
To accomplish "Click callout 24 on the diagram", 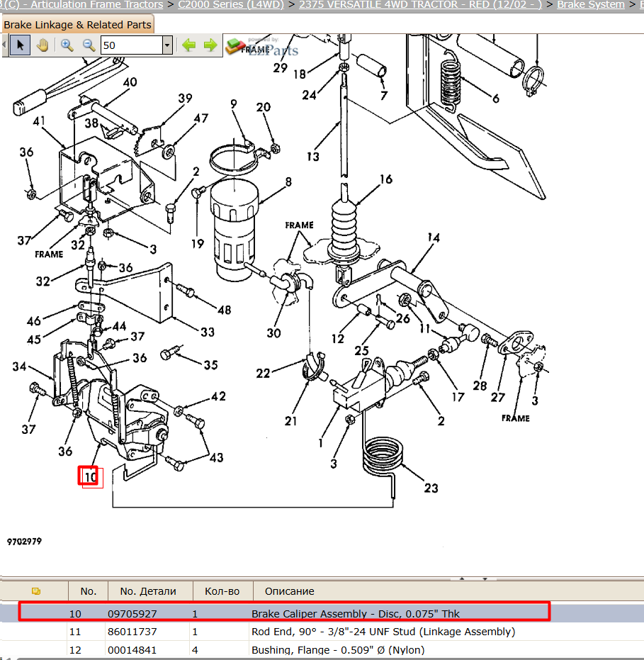I will coord(309,95).
